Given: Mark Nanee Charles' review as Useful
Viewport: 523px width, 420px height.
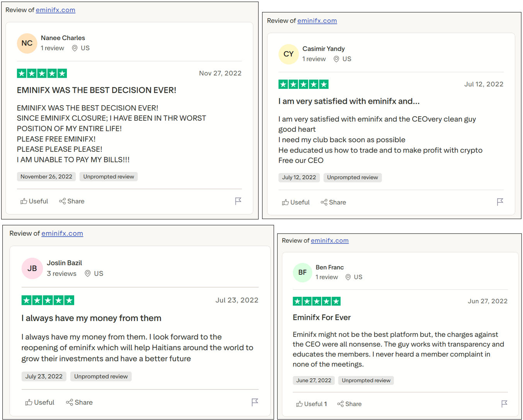Looking at the screenshot, I should (x=34, y=201).
